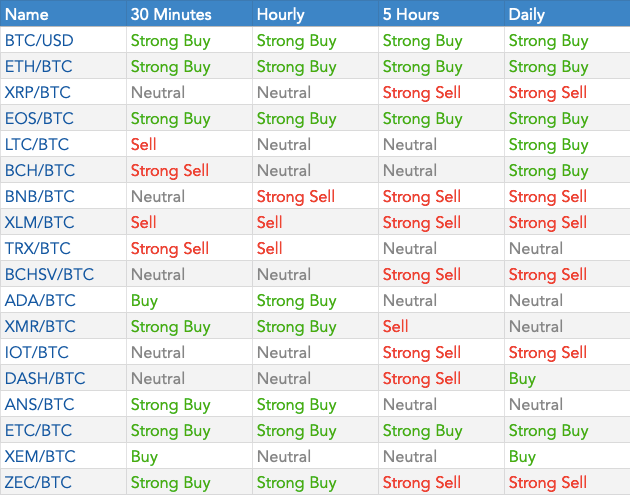Select the ZEC/BTC name link
Viewport: 630px width, 495px height.
38,482
